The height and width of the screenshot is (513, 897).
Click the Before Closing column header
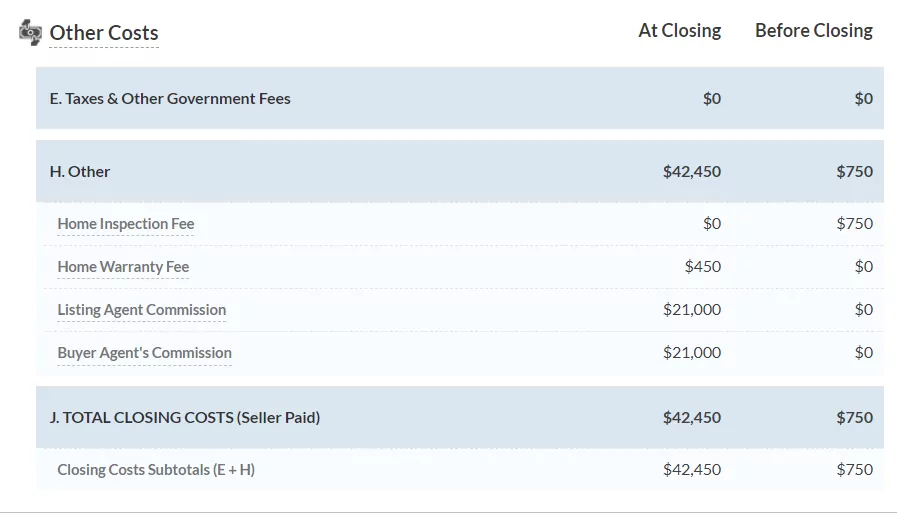(813, 31)
